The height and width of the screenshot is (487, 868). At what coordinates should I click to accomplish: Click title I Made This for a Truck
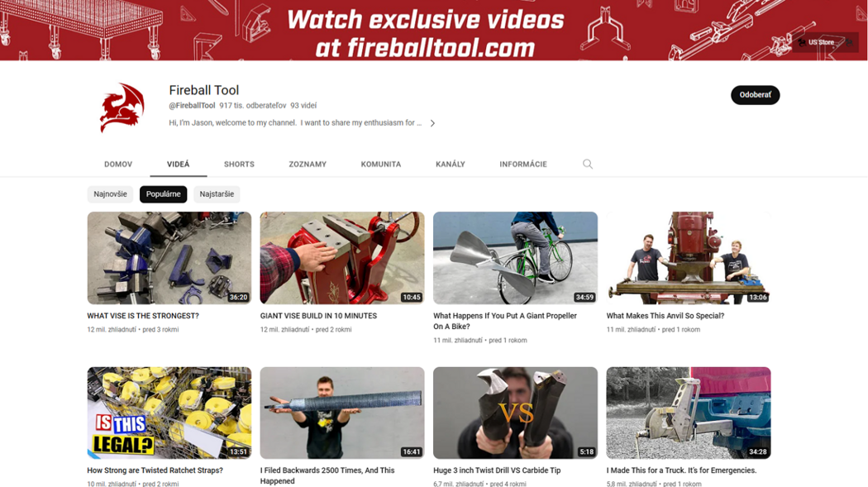pyautogui.click(x=681, y=470)
